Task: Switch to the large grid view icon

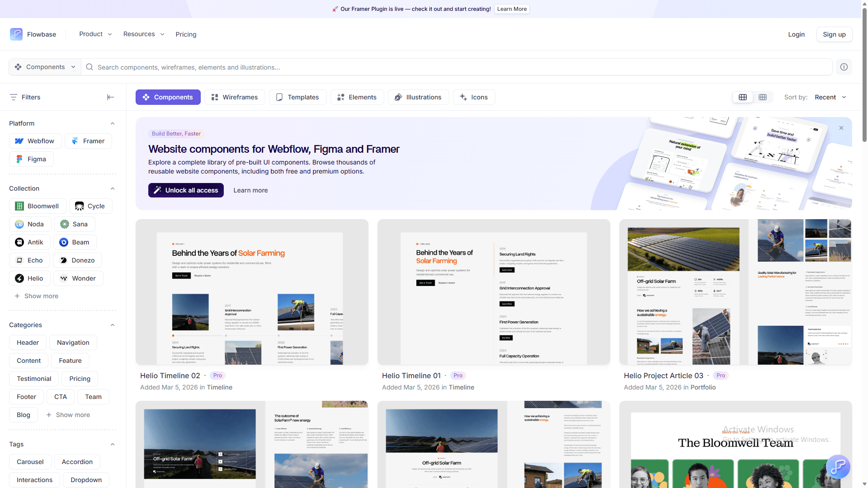Action: pyautogui.click(x=743, y=97)
